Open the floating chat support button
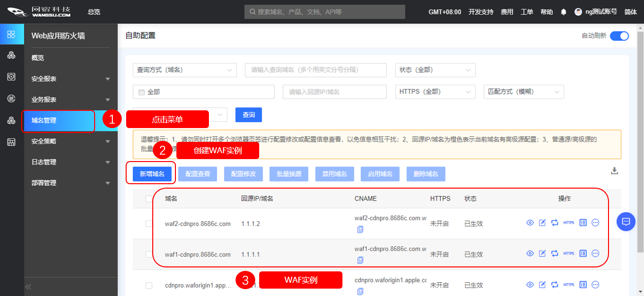This screenshot has width=644, height=296. [626, 222]
